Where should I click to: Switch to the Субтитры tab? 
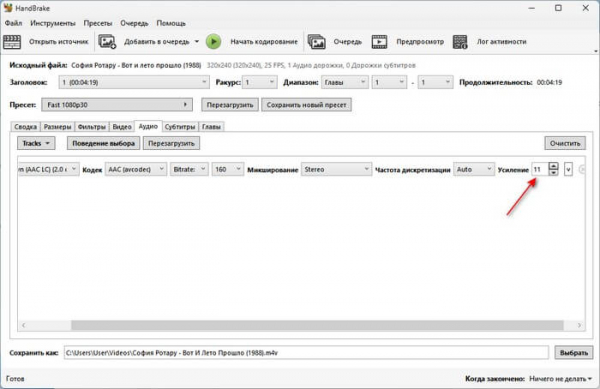click(x=180, y=127)
